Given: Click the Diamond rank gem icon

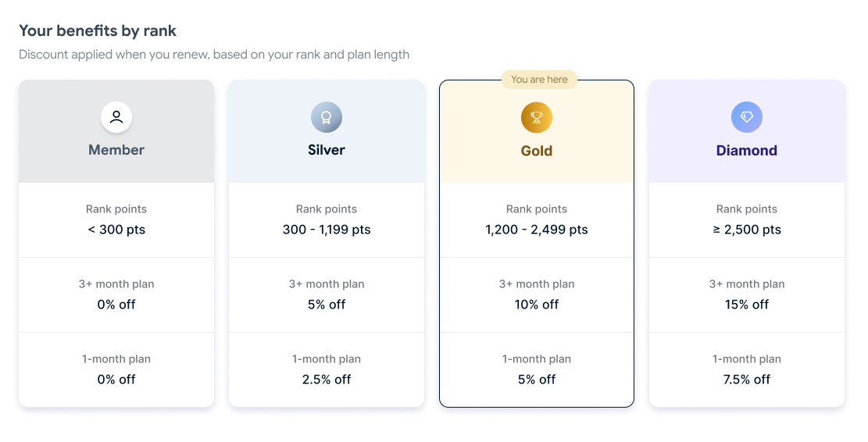Looking at the screenshot, I should [747, 117].
